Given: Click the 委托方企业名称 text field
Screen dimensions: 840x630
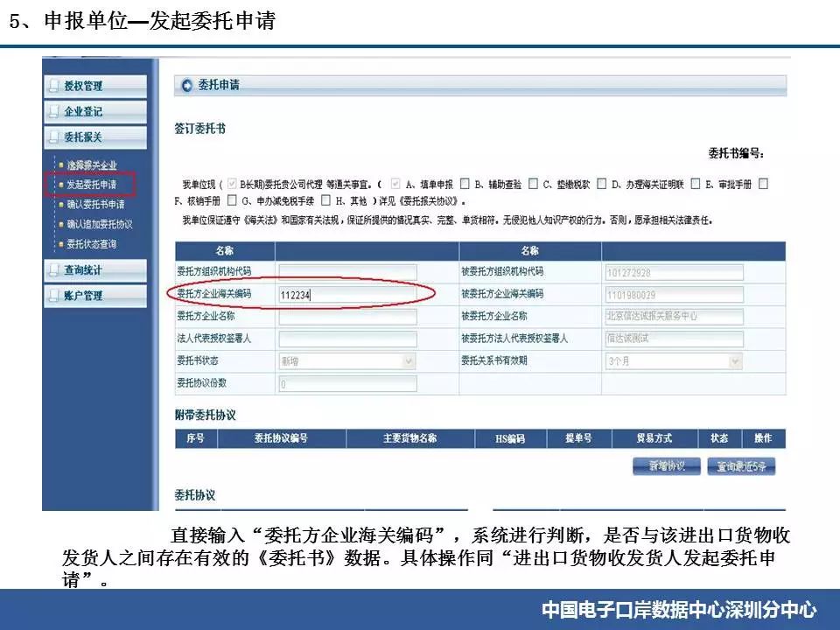Looking at the screenshot, I should click(x=347, y=317).
